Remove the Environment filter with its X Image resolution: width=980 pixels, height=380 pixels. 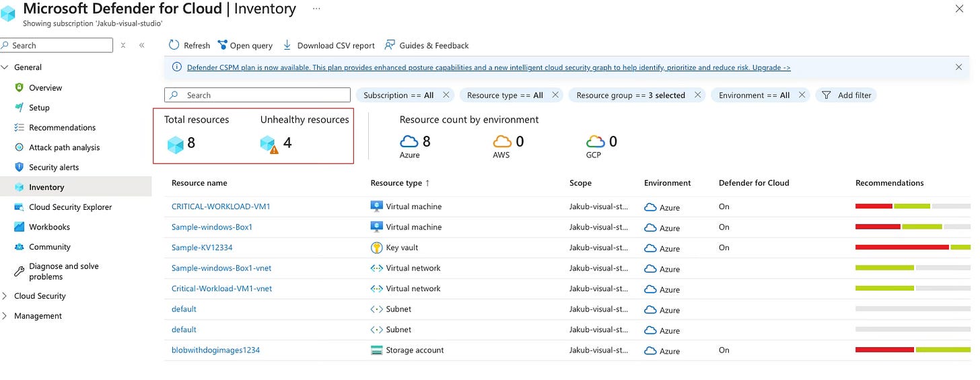tap(802, 96)
